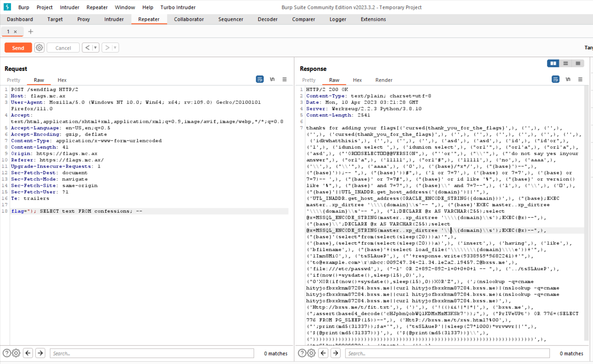Switch to the Extensions tab
593x364 pixels.
click(x=373, y=19)
